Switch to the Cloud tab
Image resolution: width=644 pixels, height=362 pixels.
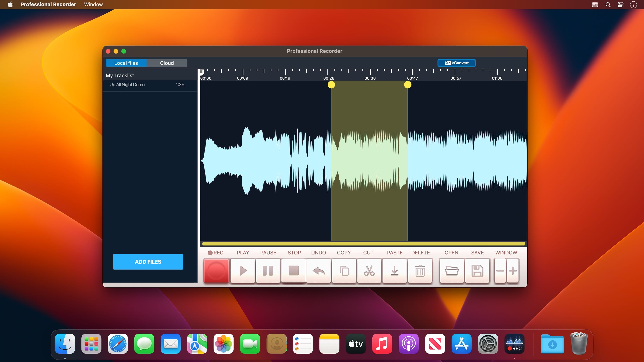[167, 63]
